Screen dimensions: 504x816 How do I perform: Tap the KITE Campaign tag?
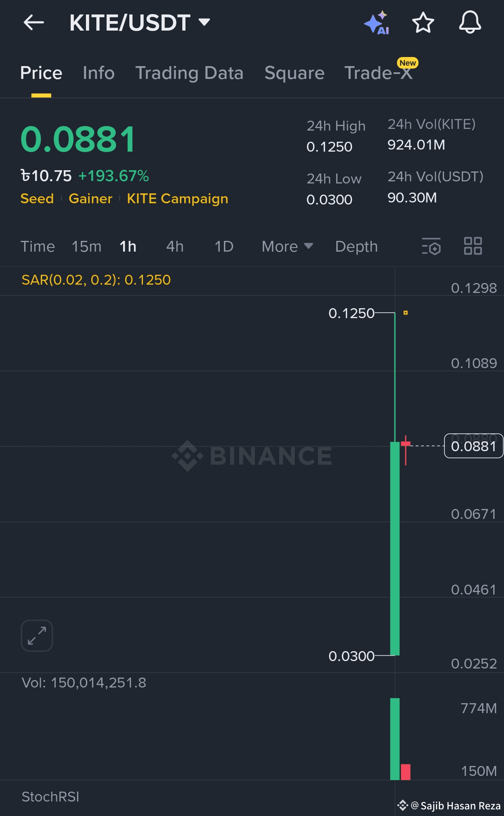(177, 199)
